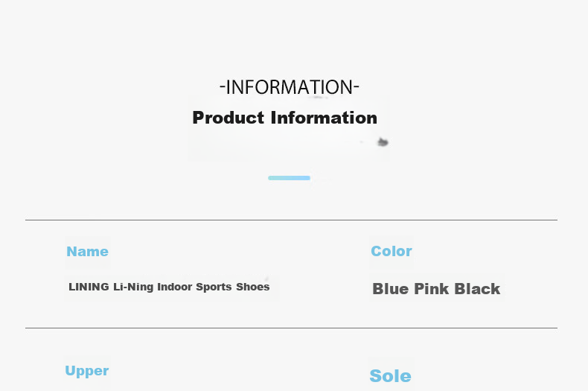The height and width of the screenshot is (391, 588).
Task: Select the bold Product Information title
Action: (284, 118)
